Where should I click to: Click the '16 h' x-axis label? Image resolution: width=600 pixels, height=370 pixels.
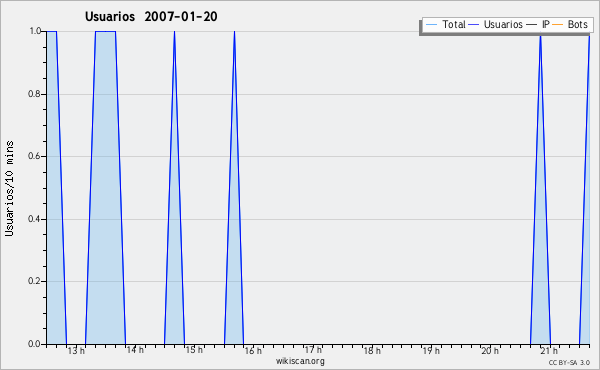click(x=253, y=350)
